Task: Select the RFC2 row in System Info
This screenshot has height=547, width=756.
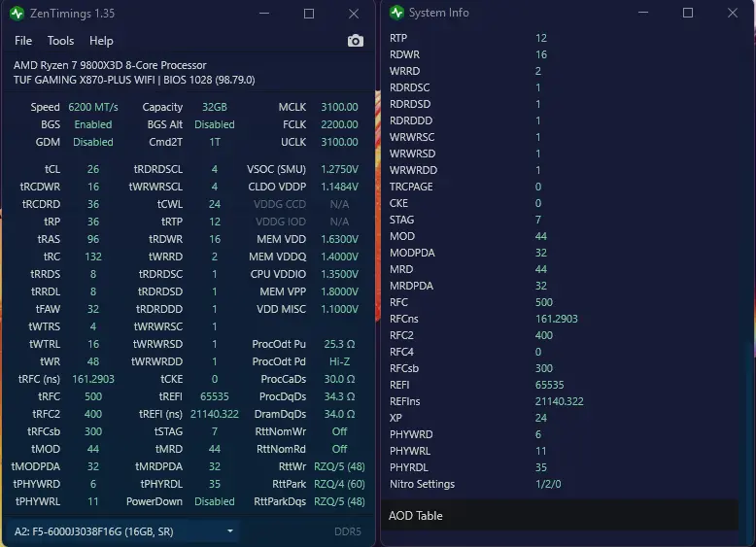Action: (x=560, y=335)
